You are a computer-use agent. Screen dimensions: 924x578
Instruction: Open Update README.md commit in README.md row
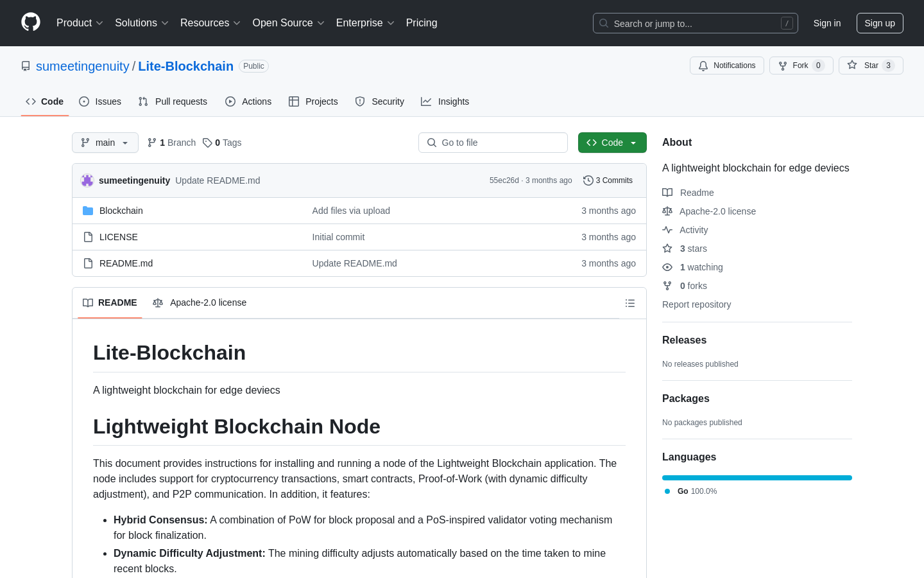[354, 263]
